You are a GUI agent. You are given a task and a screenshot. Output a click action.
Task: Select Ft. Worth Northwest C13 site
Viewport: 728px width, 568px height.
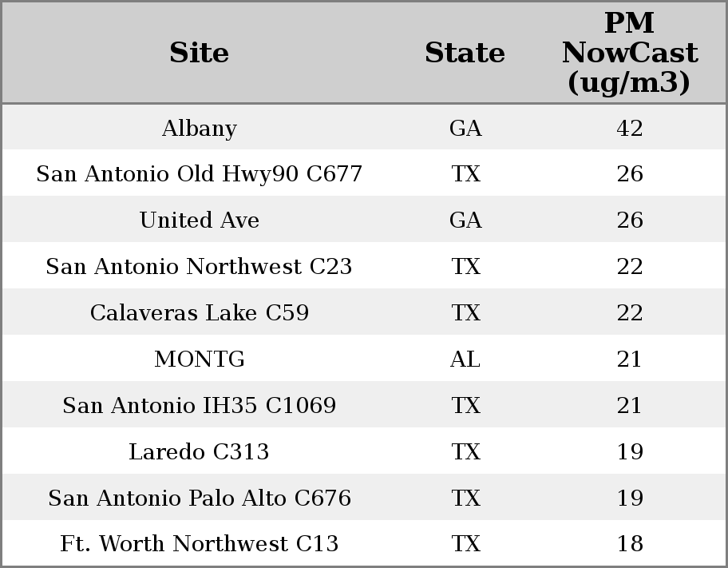pos(200,544)
